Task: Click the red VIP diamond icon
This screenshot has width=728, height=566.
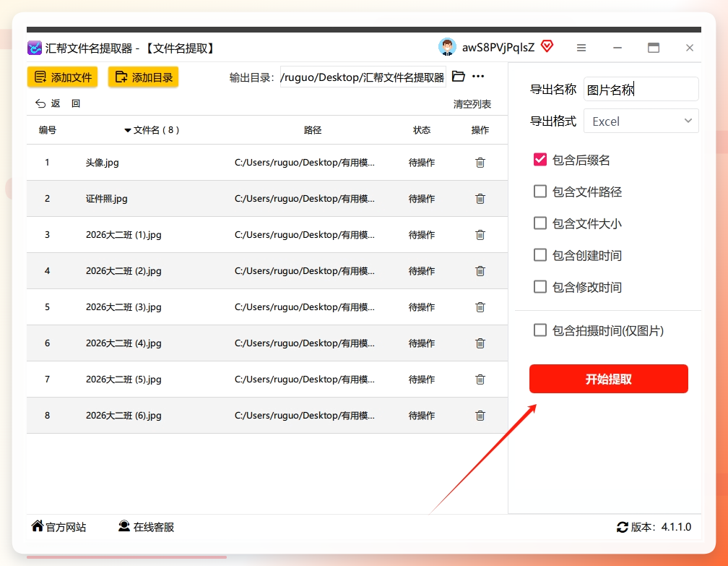Action: 547,46
